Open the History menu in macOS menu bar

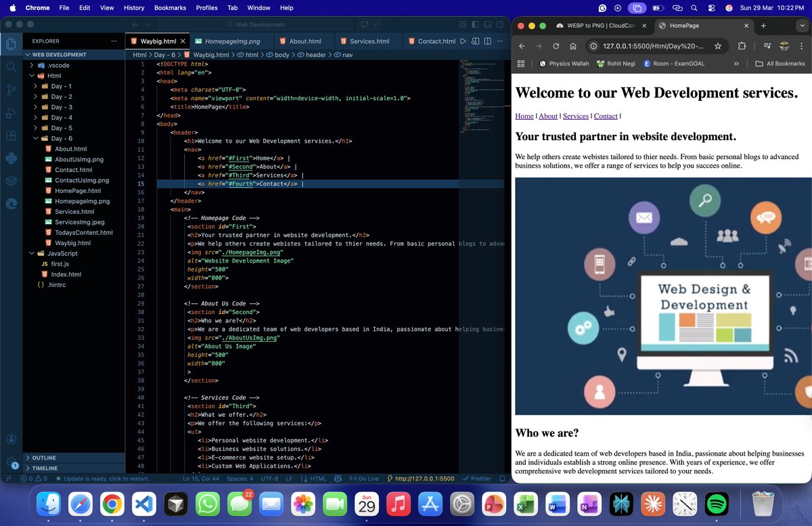coord(134,7)
